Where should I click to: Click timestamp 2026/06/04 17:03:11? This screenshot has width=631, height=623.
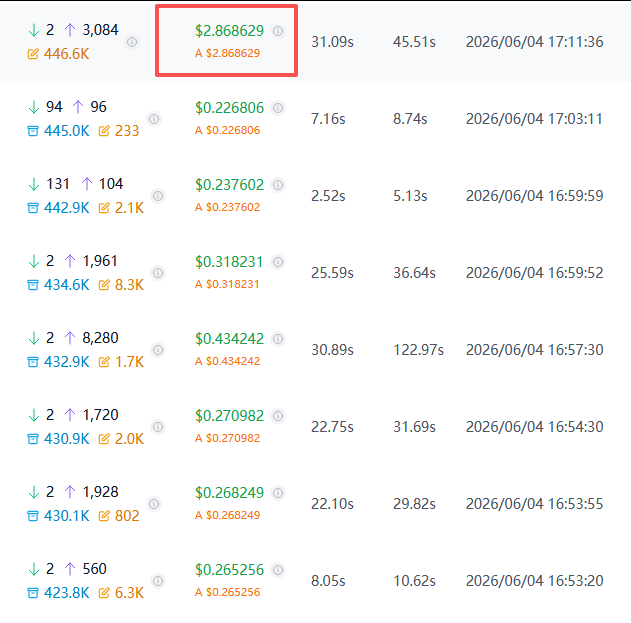click(534, 119)
